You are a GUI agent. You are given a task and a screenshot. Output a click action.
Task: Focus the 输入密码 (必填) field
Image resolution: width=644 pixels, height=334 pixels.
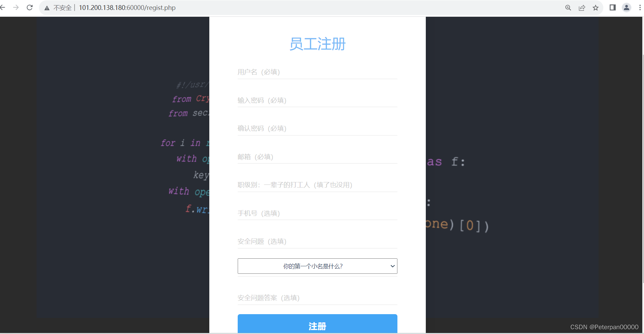pyautogui.click(x=317, y=100)
